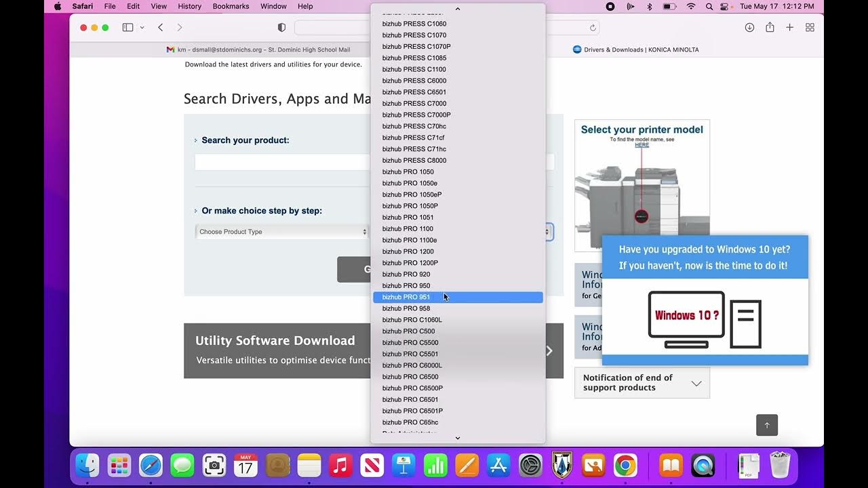Open the Trash in the dock
Image resolution: width=868 pixels, height=488 pixels.
[x=781, y=466]
